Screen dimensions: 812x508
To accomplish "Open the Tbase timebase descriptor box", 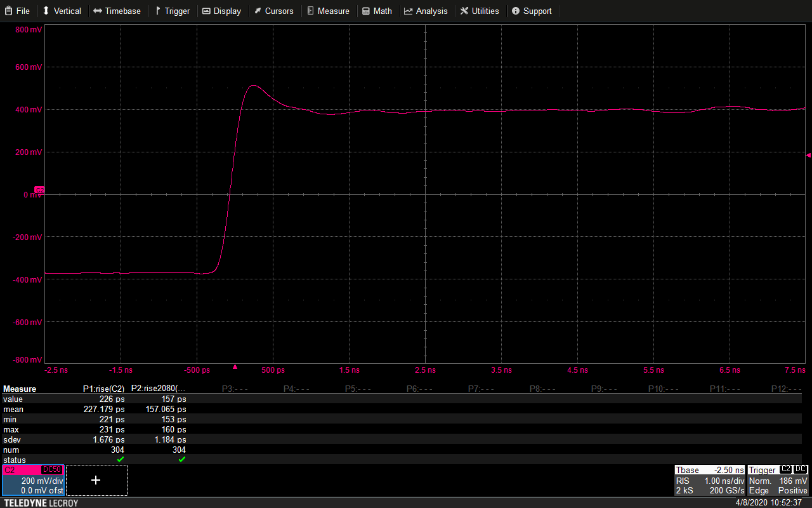I will pyautogui.click(x=709, y=480).
